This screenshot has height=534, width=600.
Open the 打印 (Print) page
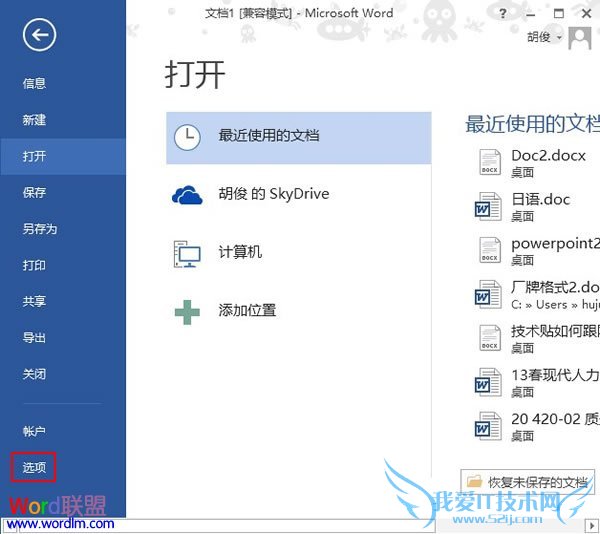[x=34, y=265]
